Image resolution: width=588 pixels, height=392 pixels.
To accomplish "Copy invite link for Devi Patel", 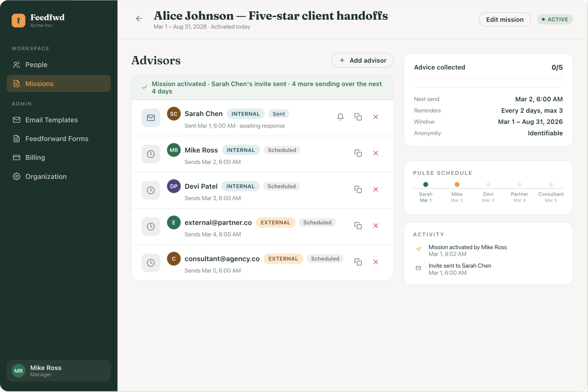I will click(358, 189).
